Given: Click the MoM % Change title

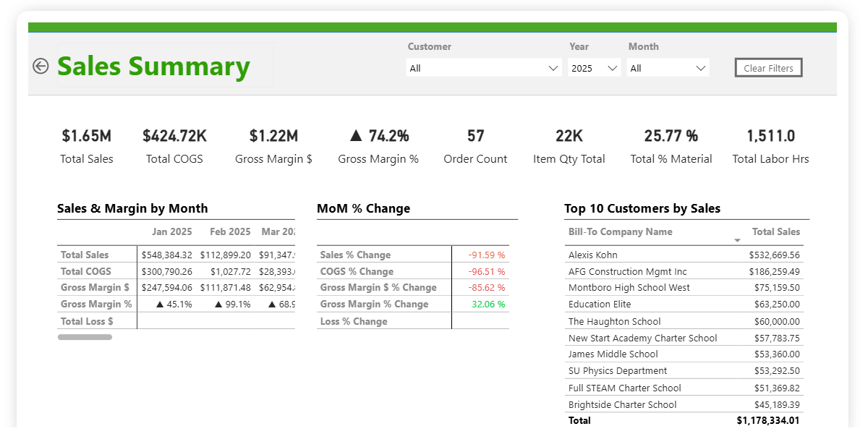Looking at the screenshot, I should [363, 208].
